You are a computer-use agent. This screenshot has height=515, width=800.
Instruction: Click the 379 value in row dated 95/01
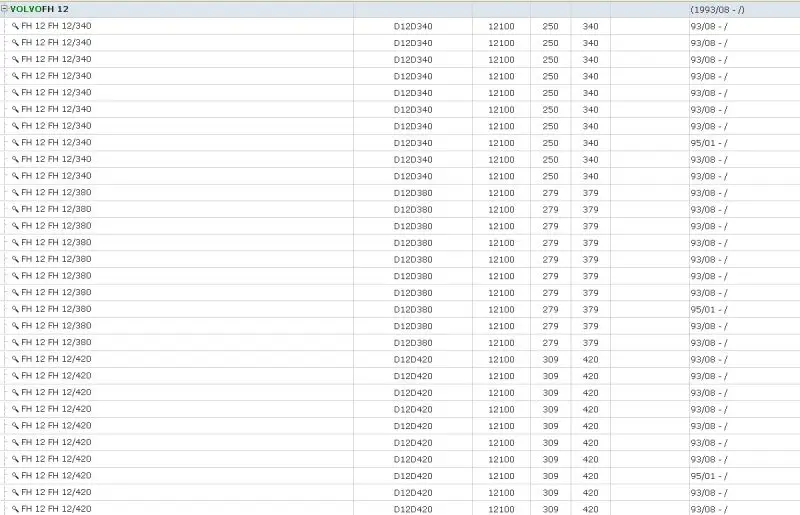click(x=590, y=310)
